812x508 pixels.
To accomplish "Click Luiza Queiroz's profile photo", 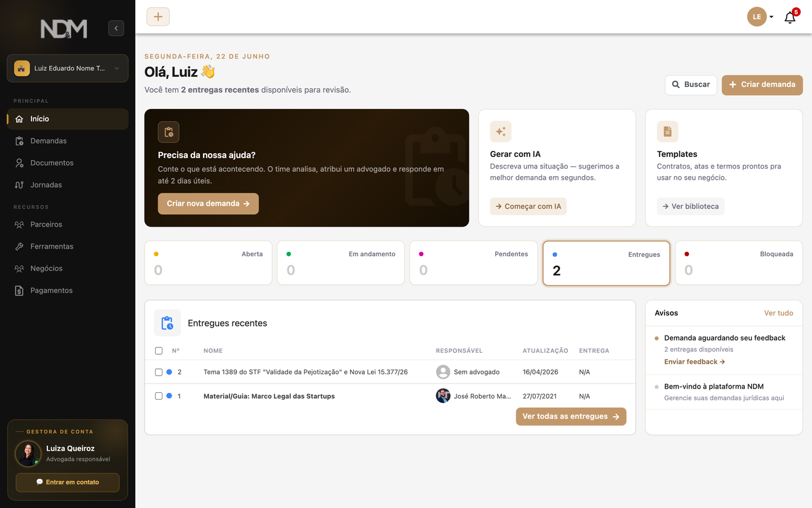I will (28, 454).
